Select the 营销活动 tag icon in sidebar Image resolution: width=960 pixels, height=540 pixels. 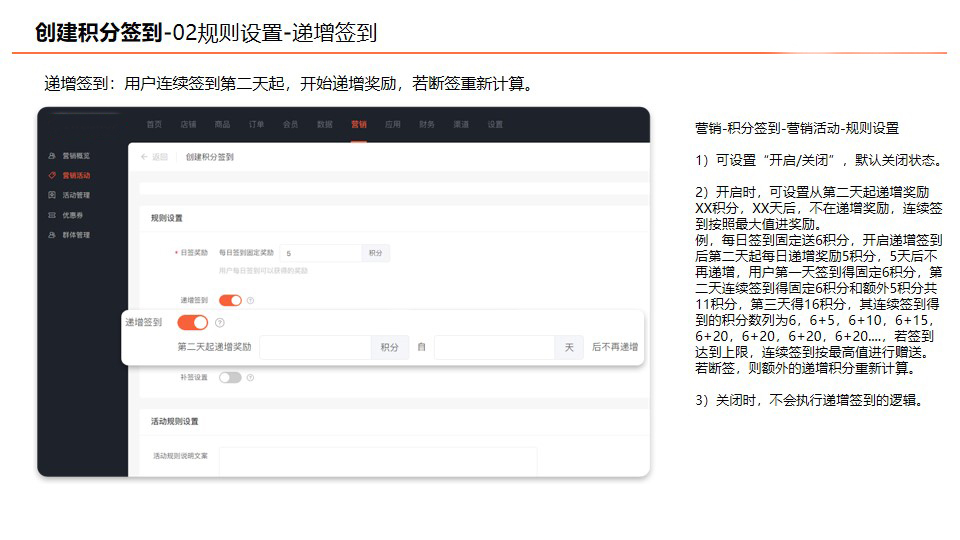(52, 175)
